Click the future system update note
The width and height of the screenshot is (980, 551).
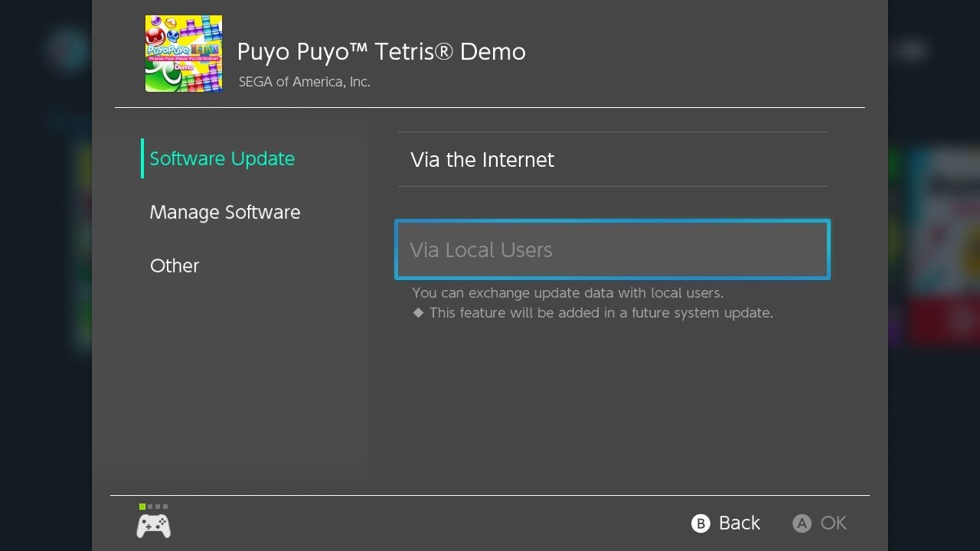tap(593, 312)
